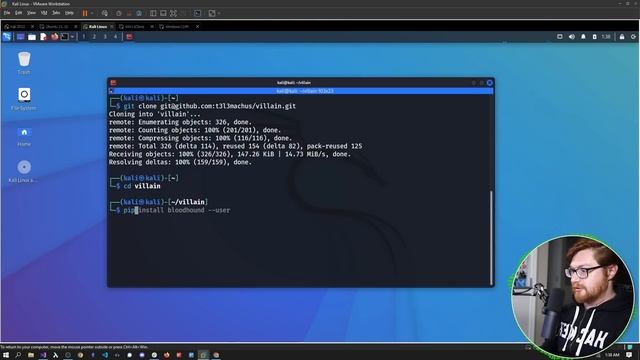Click the 'cd villain' command text

pos(142,186)
